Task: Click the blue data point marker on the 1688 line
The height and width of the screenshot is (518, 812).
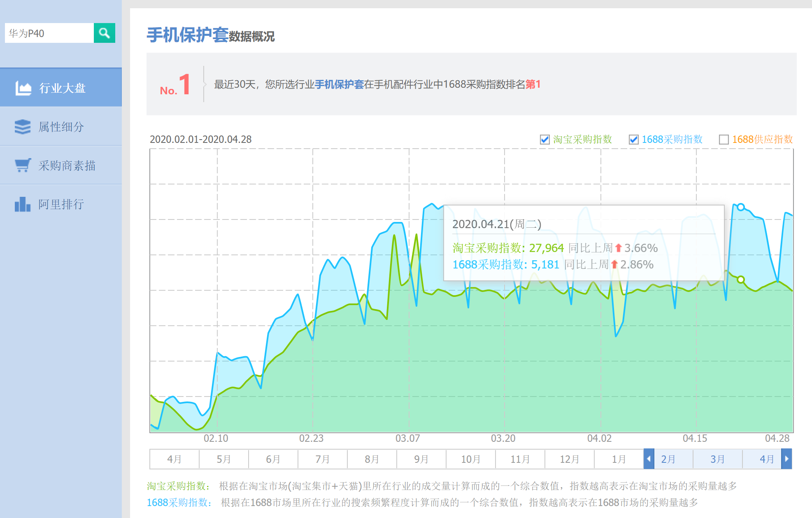Action: coord(741,207)
